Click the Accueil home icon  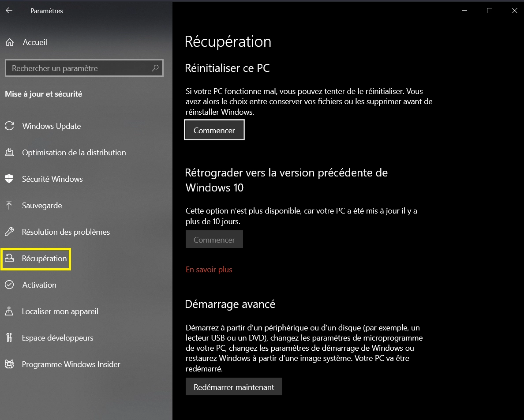tap(10, 42)
